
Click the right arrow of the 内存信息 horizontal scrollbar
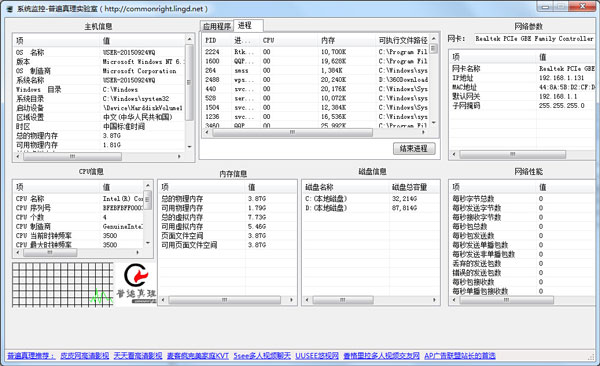coord(292,300)
